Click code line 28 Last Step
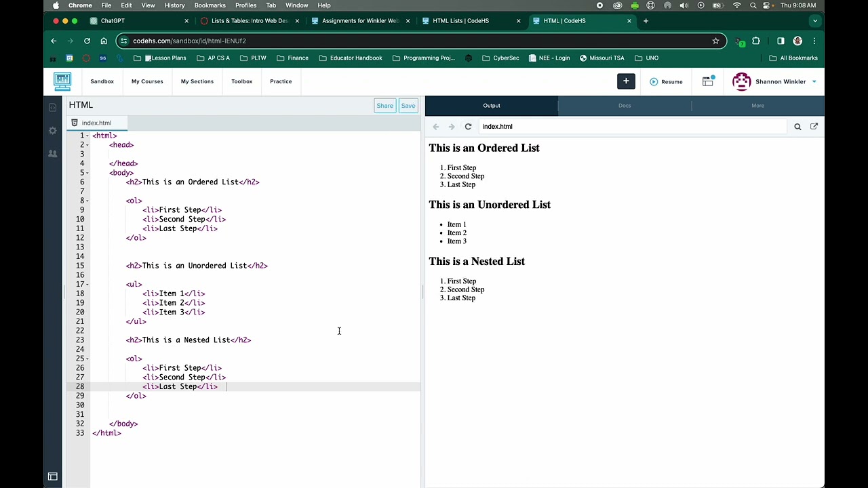Screen dimensions: 868x488 (x=180, y=387)
